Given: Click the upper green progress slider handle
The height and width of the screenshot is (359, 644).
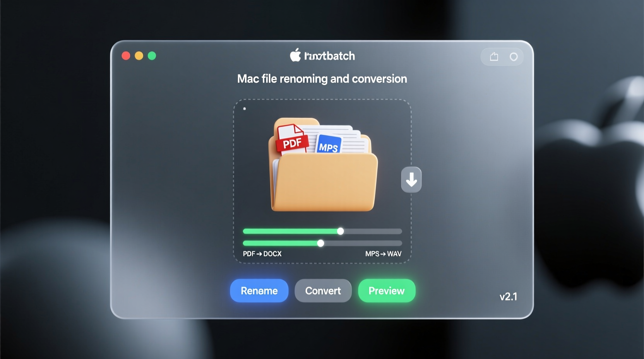Looking at the screenshot, I should click(340, 231).
